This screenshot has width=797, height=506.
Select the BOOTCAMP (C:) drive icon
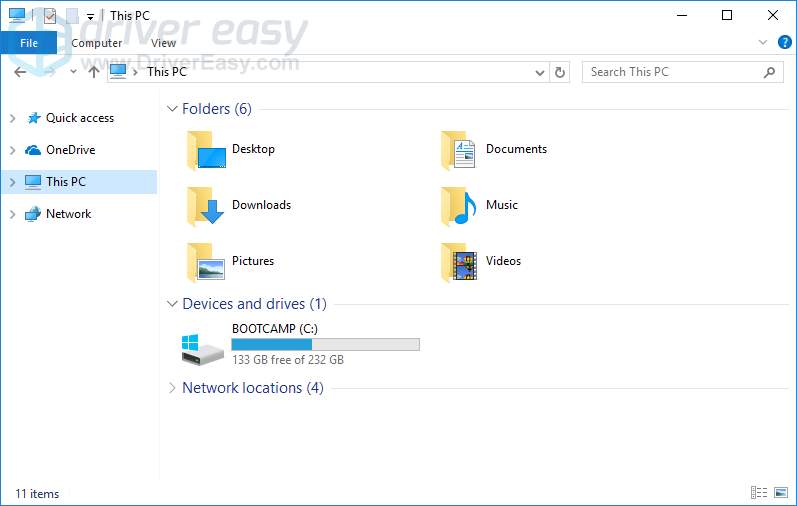(x=203, y=346)
